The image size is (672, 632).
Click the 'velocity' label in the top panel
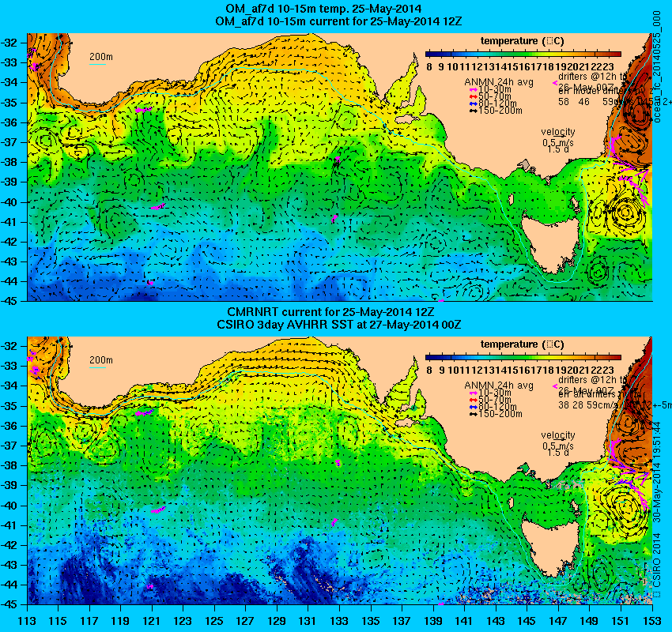(x=558, y=132)
